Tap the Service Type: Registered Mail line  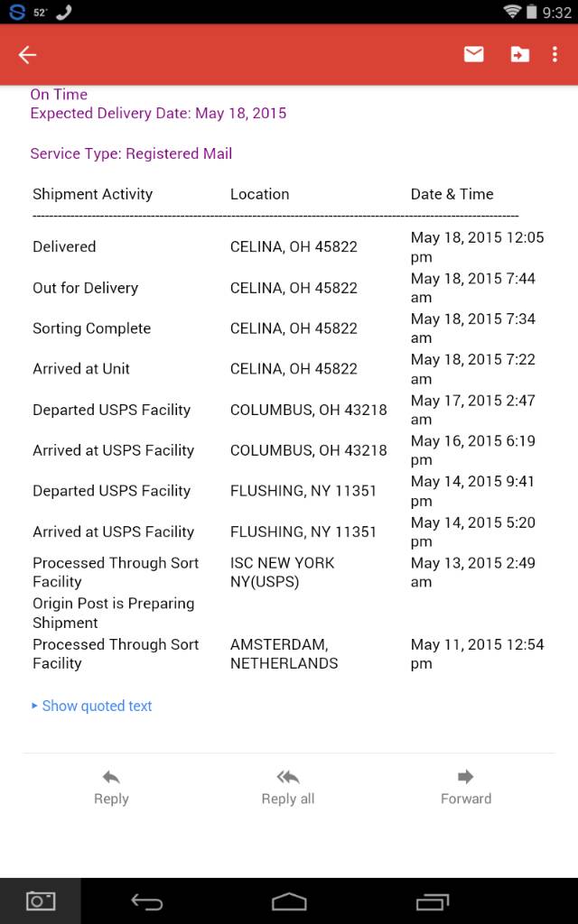click(131, 153)
